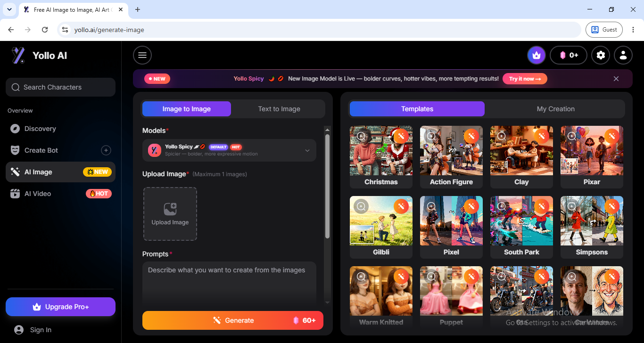644x343 pixels.
Task: Open the Chrome three-dot menu
Action: tap(633, 30)
